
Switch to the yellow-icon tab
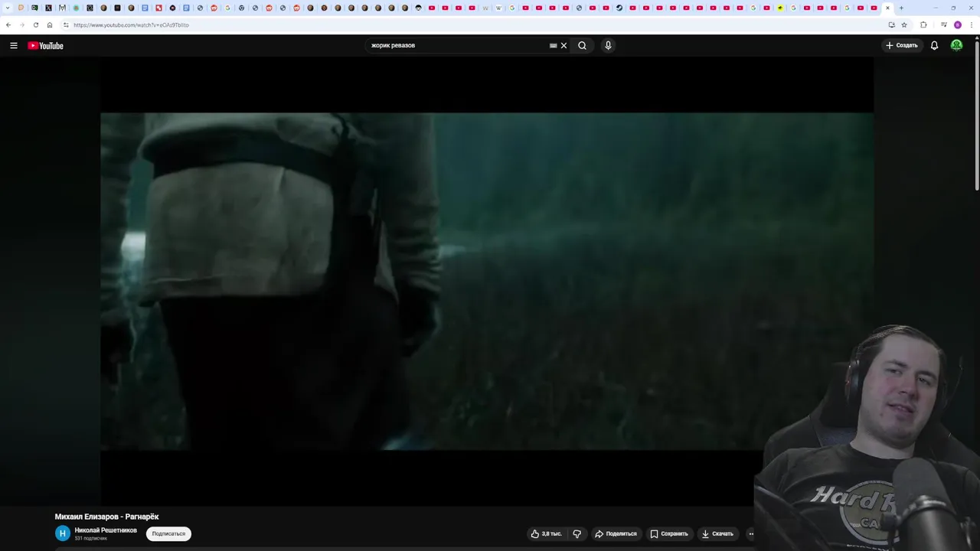pyautogui.click(x=780, y=8)
